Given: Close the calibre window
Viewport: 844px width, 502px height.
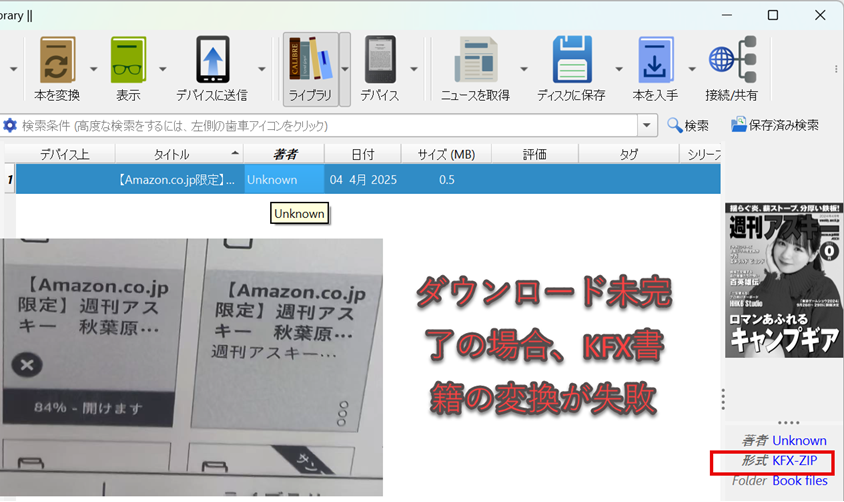Looking at the screenshot, I should pos(820,15).
